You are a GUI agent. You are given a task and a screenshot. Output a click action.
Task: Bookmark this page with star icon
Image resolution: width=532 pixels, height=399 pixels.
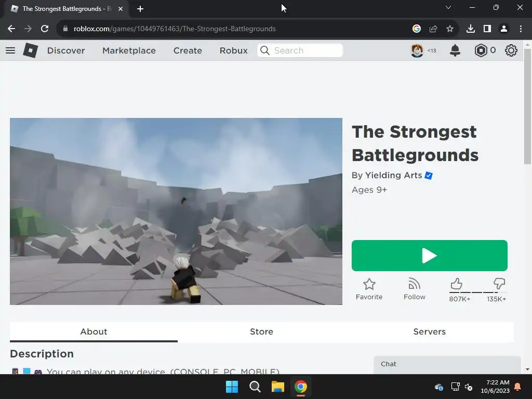[x=450, y=29]
